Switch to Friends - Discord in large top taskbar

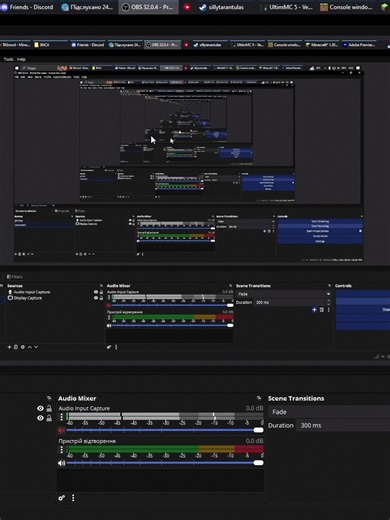pyautogui.click(x=27, y=7)
